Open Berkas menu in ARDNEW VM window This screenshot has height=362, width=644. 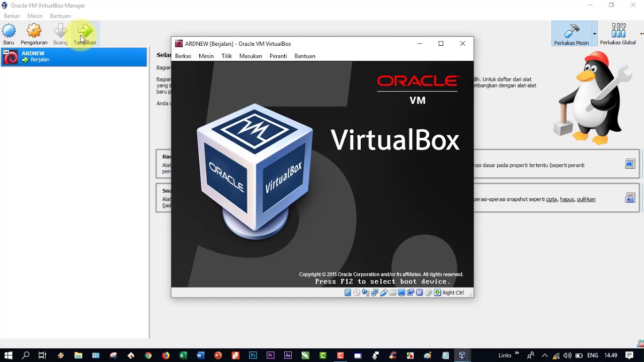tap(183, 56)
